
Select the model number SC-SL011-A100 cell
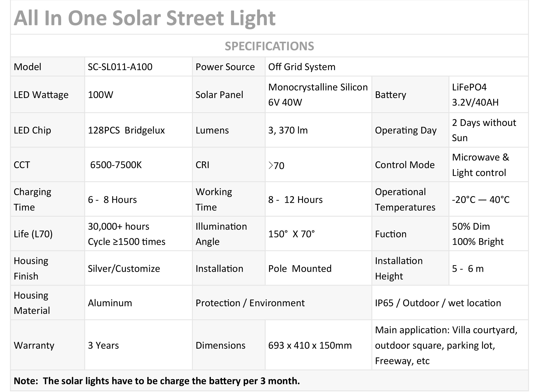click(x=120, y=67)
